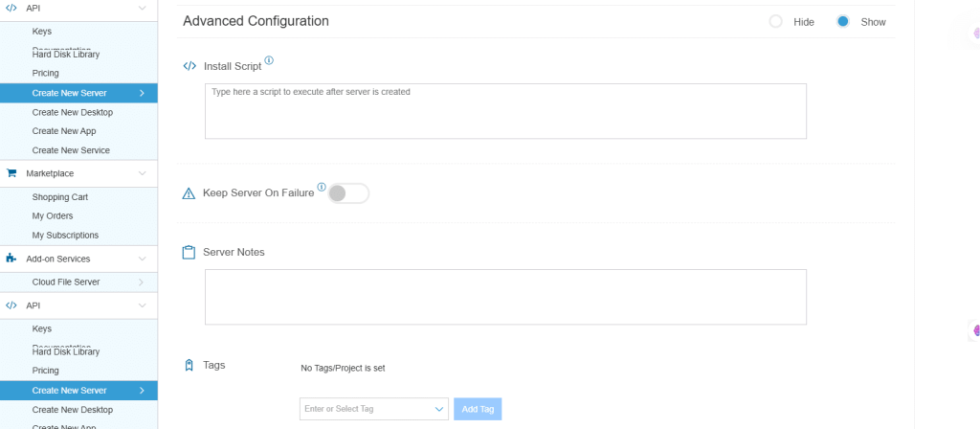Select the Hide radio button

776,21
